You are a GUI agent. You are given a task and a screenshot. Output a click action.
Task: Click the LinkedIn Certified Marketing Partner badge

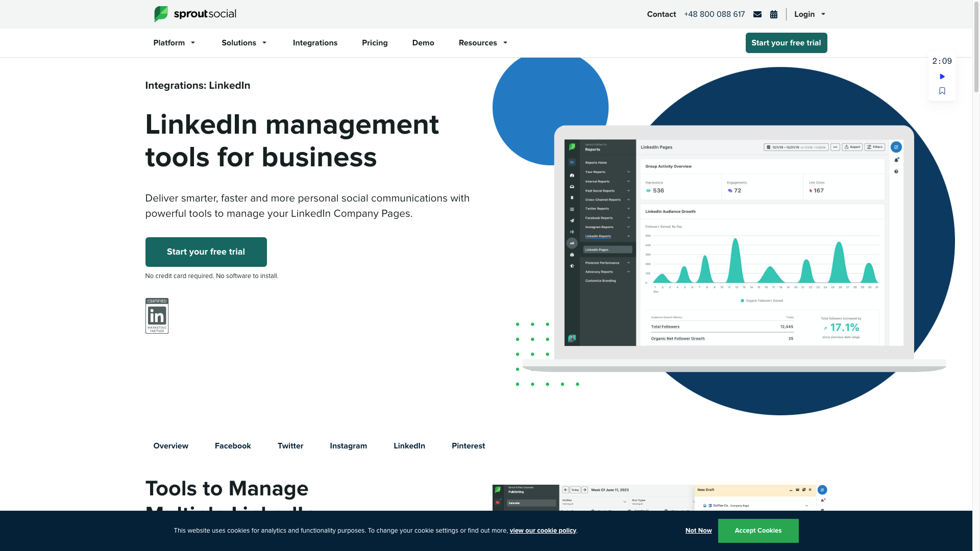(157, 316)
